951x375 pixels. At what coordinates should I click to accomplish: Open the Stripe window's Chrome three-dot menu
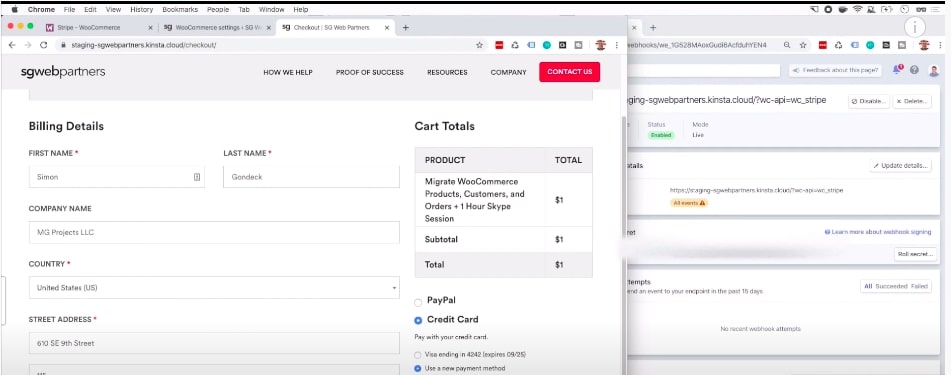pos(941,45)
